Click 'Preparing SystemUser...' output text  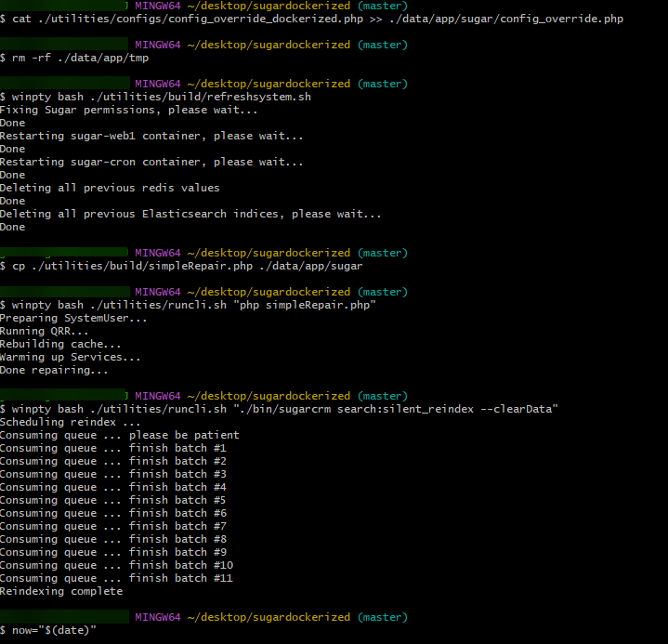(x=73, y=318)
